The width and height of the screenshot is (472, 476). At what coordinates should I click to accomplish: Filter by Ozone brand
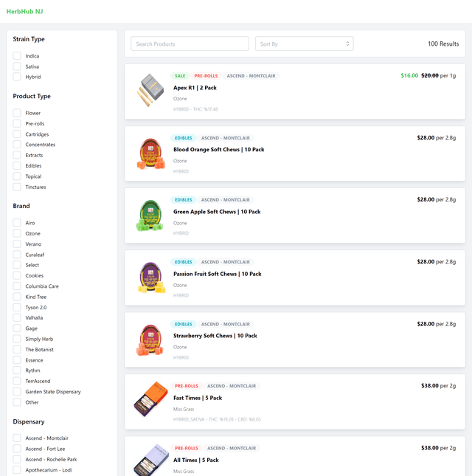coord(17,233)
